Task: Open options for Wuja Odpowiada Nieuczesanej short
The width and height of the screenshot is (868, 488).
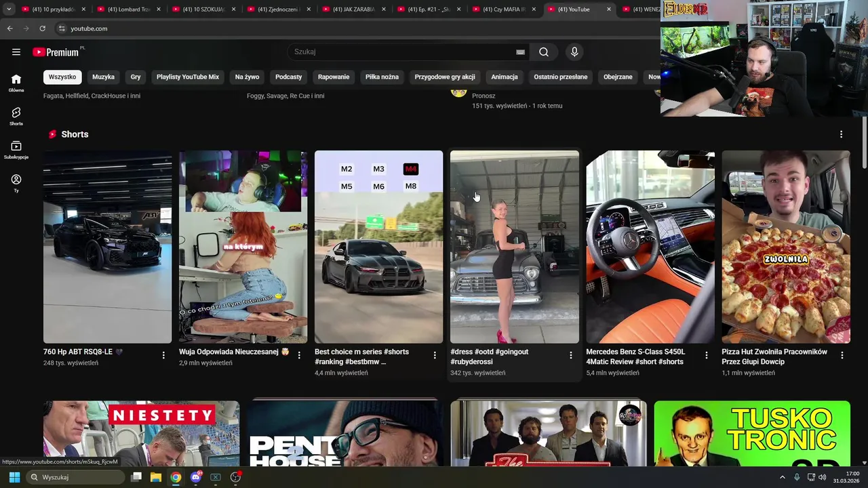Action: point(299,355)
